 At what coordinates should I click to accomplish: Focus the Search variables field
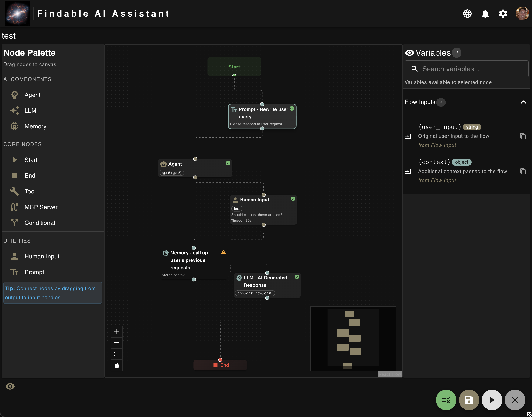471,69
